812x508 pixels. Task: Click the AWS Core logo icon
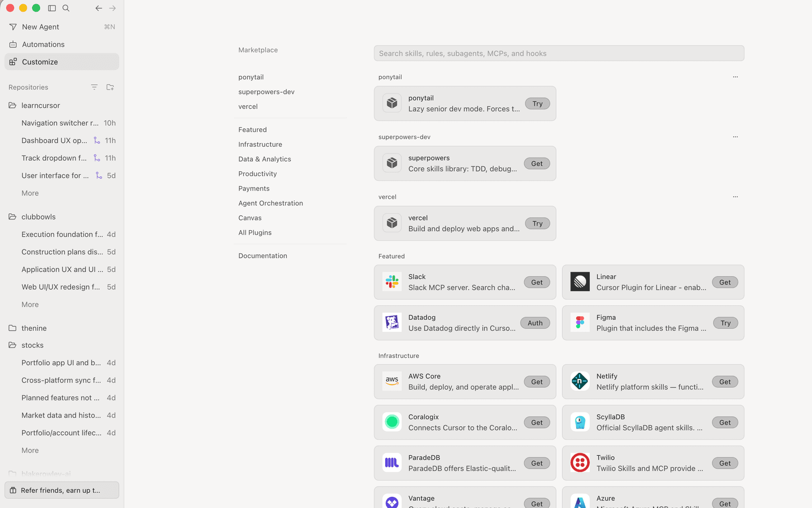[392, 382]
